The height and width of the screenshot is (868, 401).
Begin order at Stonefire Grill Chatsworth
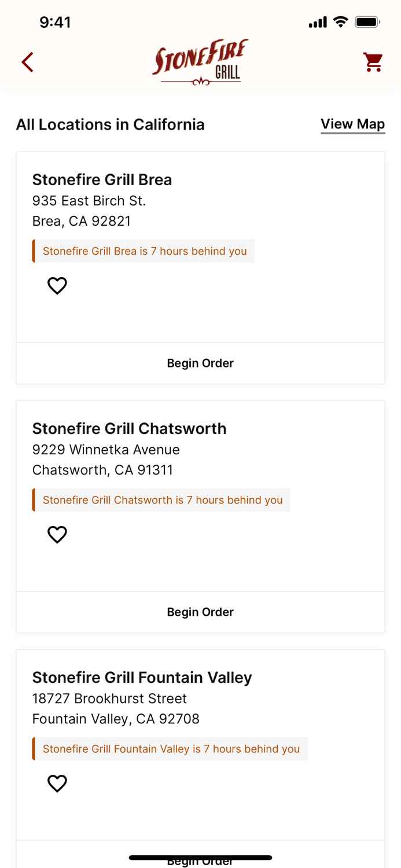200,612
